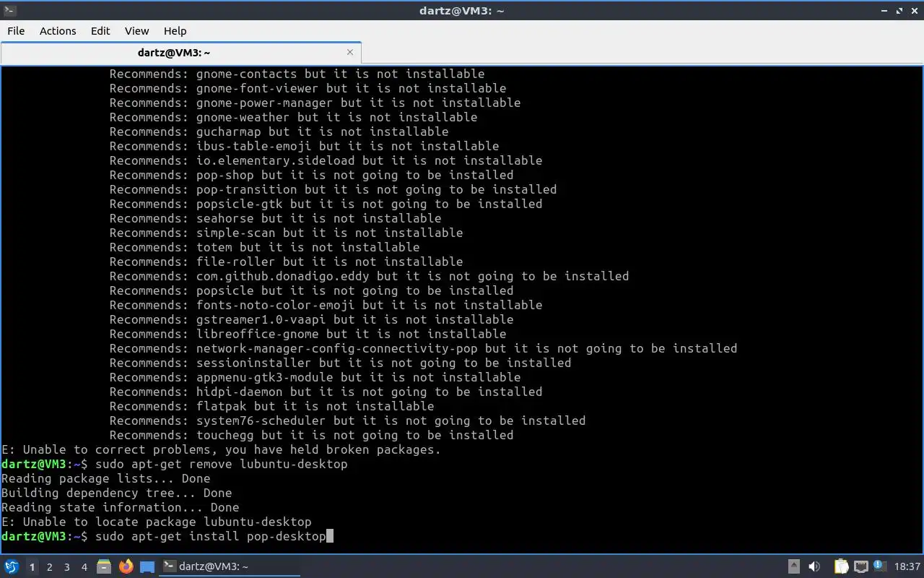Click the 'Recommends: libreoffice-gnome' line
Viewport: 924px width, 578px height.
(308, 334)
